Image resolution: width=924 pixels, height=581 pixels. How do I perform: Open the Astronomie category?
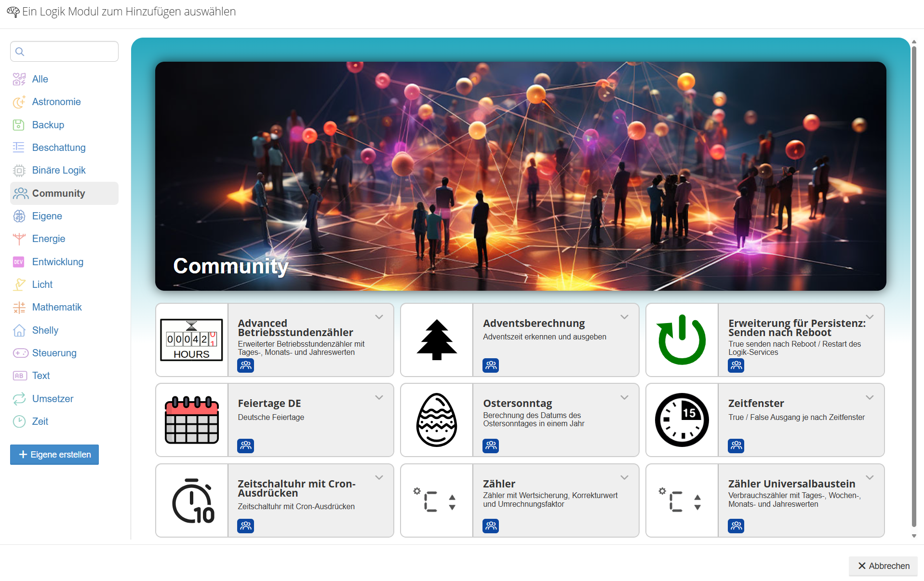56,102
